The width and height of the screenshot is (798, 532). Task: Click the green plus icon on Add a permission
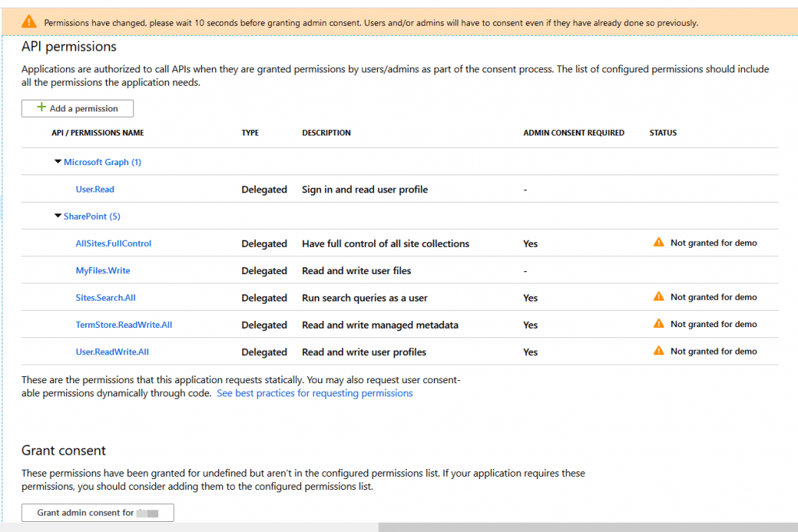pos(42,107)
